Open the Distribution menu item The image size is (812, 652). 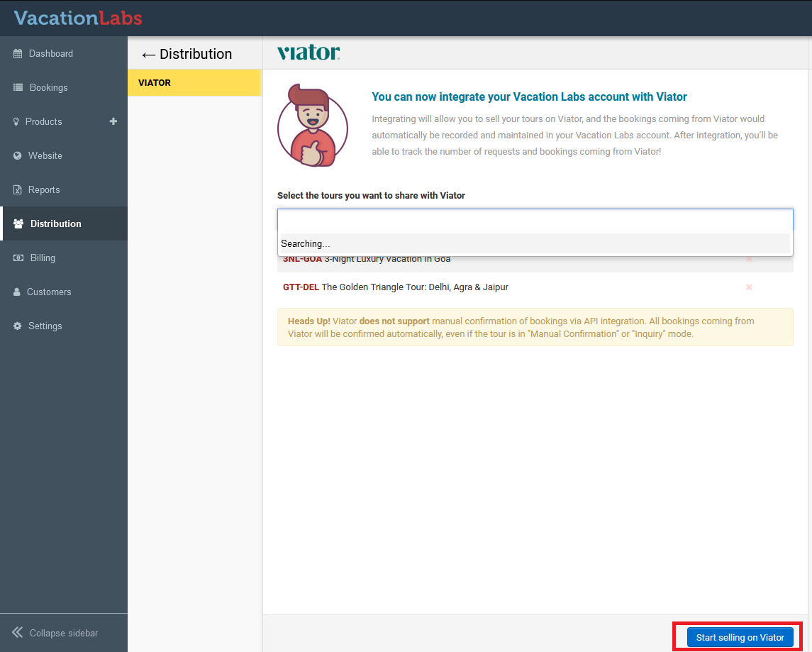click(55, 224)
